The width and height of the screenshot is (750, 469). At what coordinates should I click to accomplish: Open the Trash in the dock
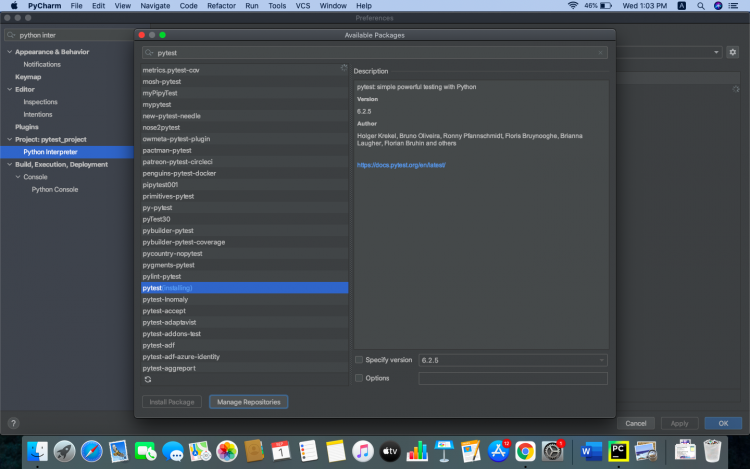click(712, 451)
